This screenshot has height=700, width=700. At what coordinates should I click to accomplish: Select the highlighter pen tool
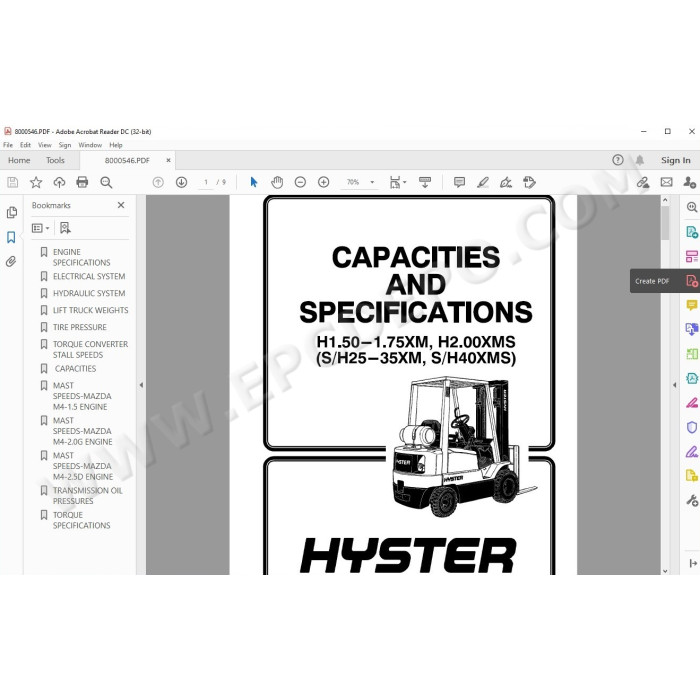click(483, 182)
